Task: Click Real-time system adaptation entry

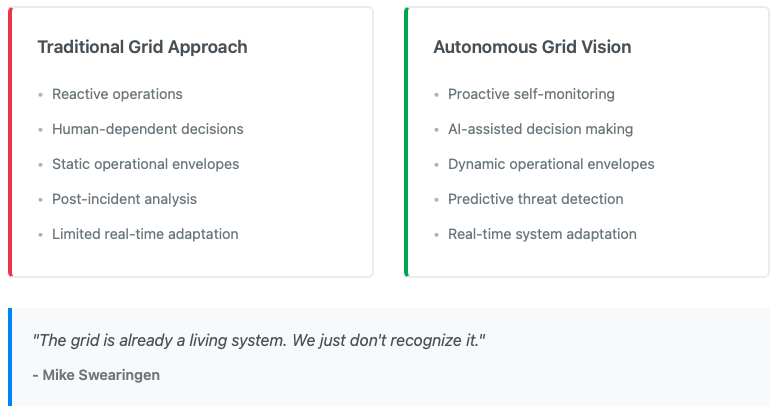Action: click(542, 234)
